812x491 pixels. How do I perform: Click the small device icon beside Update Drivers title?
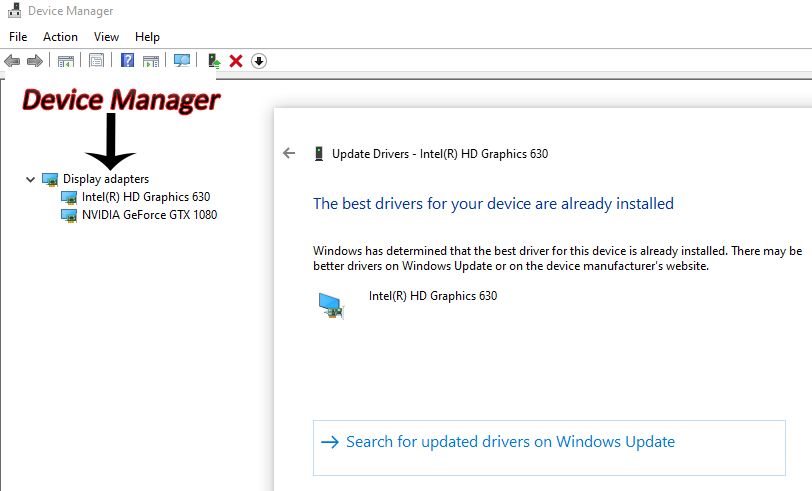tap(319, 154)
